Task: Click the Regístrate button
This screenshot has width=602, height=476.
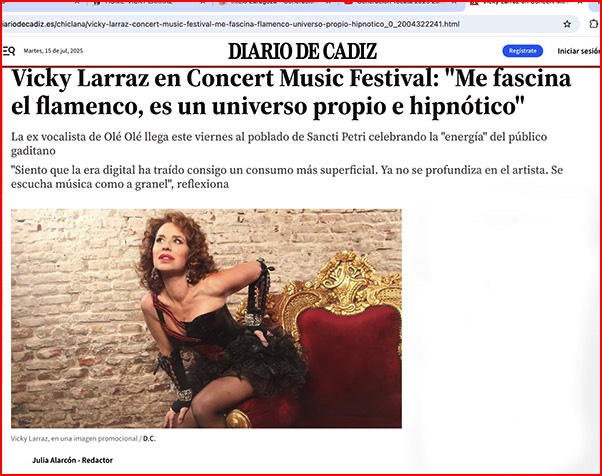Action: coord(523,51)
